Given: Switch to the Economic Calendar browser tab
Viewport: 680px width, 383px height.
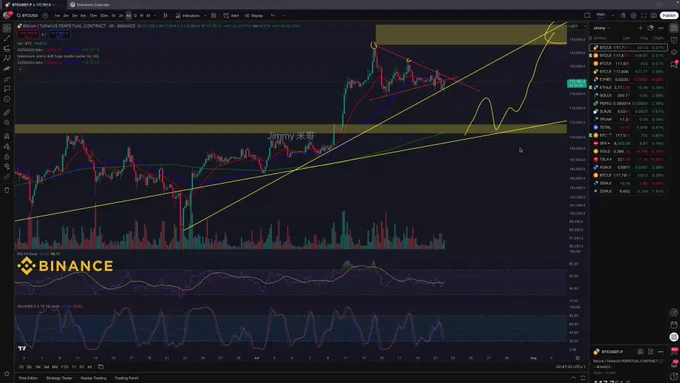Looking at the screenshot, I should 93,4.
